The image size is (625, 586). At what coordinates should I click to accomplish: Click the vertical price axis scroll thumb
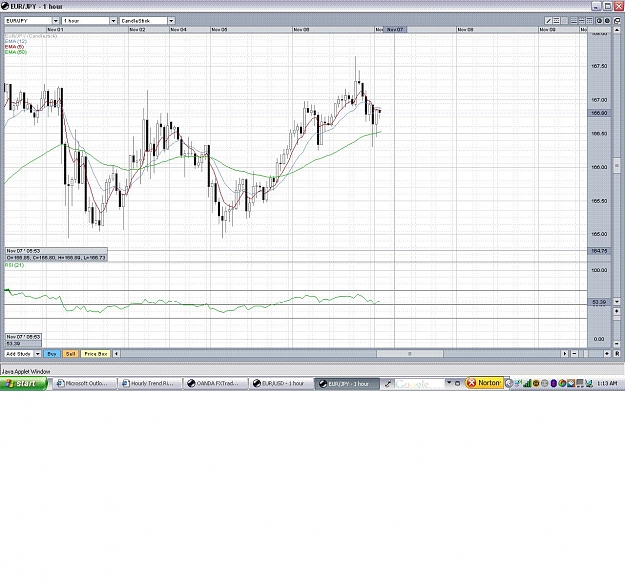pos(617,165)
